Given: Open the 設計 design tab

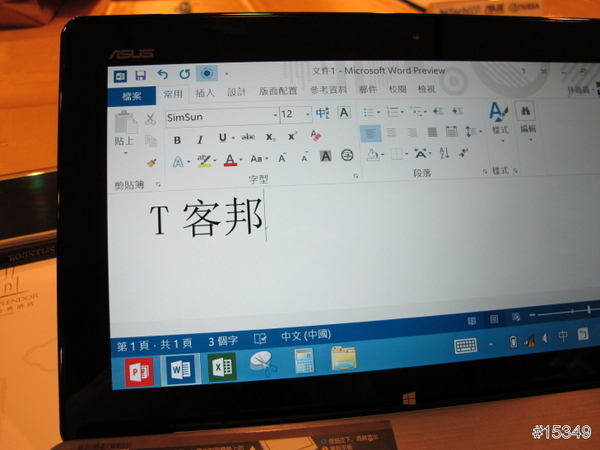Looking at the screenshot, I should click(236, 92).
